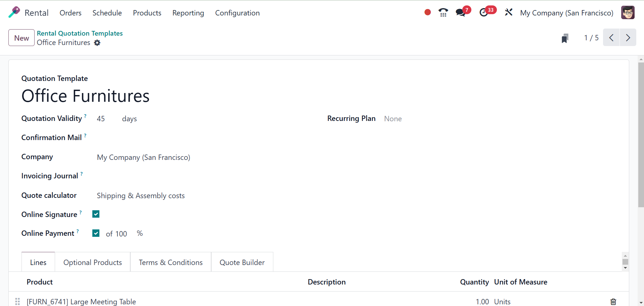Show help for Confirmation Mail
644x306 pixels.
click(x=85, y=135)
